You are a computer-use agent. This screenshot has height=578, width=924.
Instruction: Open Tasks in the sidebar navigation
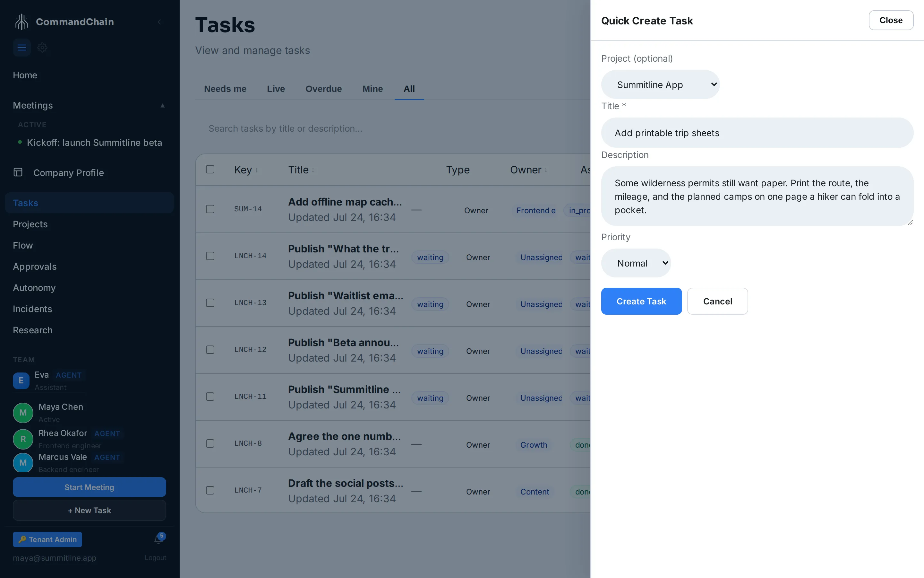(89, 203)
